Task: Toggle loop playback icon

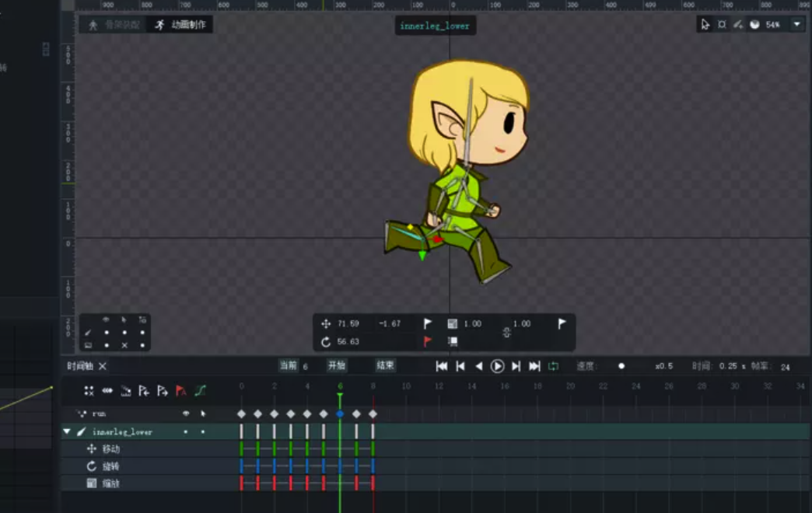Action: 554,366
